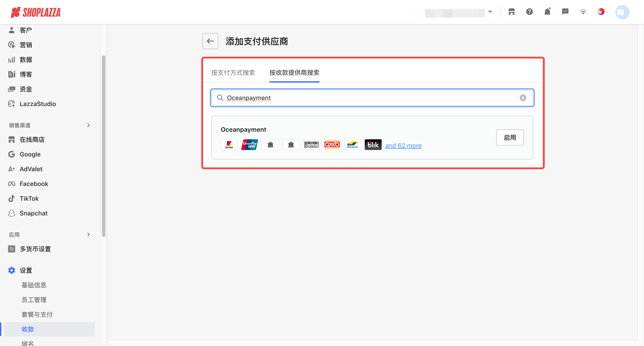Focus the Oceanpayment search field
The image size is (644, 346).
pos(372,98)
